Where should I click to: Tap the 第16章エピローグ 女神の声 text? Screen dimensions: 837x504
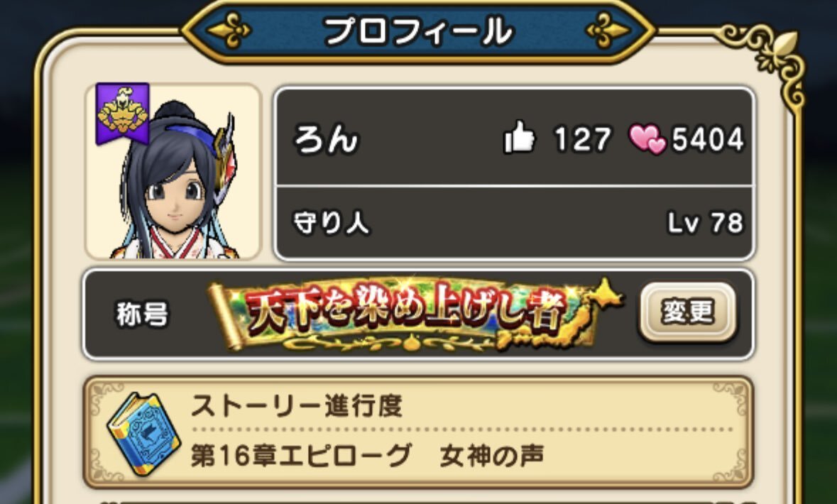click(367, 456)
